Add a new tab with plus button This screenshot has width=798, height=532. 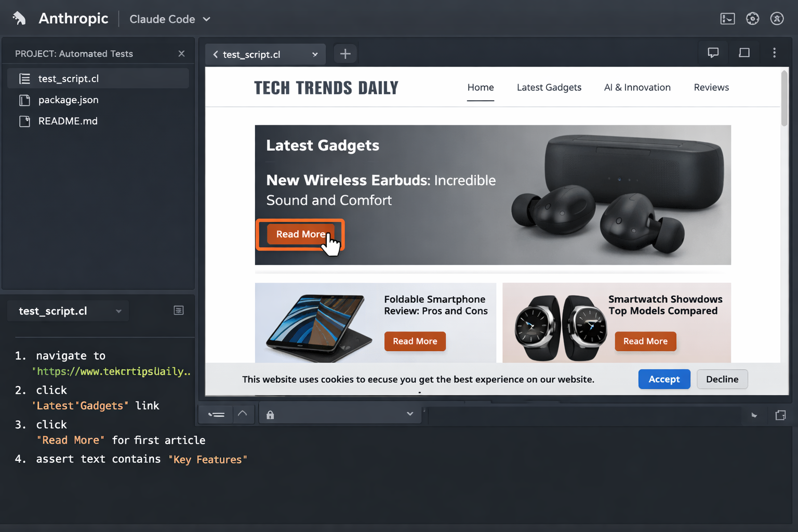345,54
